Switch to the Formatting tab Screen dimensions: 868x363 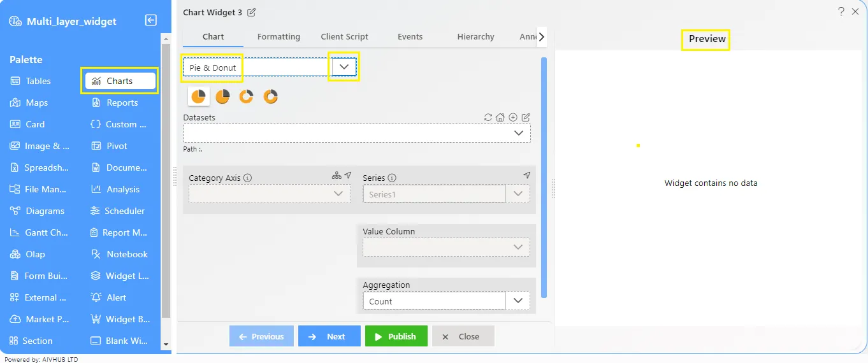[278, 37]
